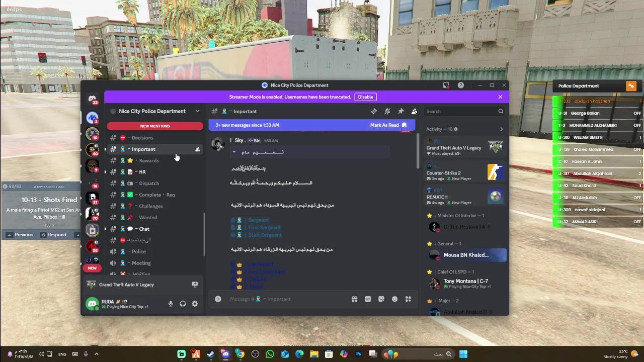644x362 pixels.
Task: Open Photoshop from taskbar
Action: point(359,354)
